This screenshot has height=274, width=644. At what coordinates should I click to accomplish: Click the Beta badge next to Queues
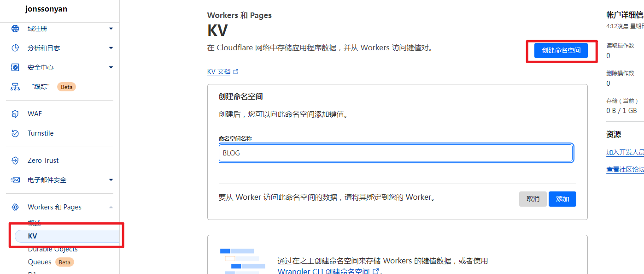pos(64,262)
